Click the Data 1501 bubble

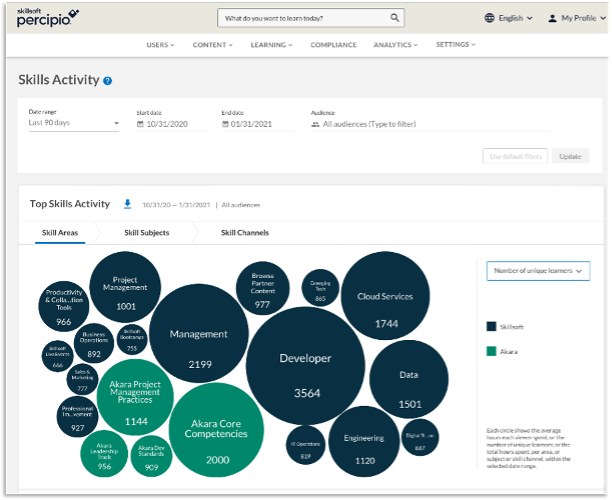tap(409, 379)
